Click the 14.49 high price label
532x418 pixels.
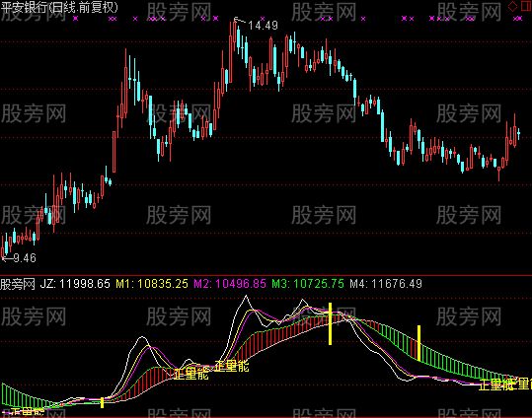(x=263, y=25)
